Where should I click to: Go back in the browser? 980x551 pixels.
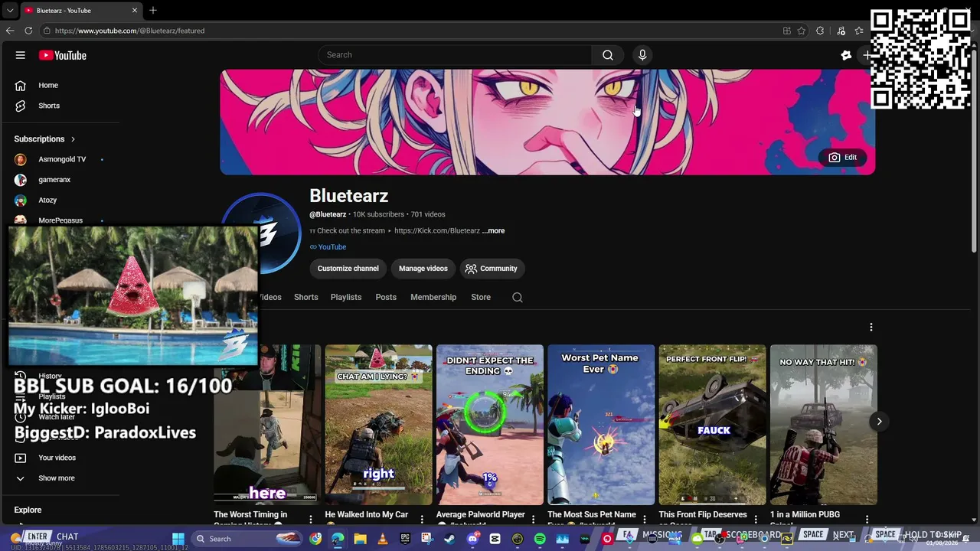point(10,31)
